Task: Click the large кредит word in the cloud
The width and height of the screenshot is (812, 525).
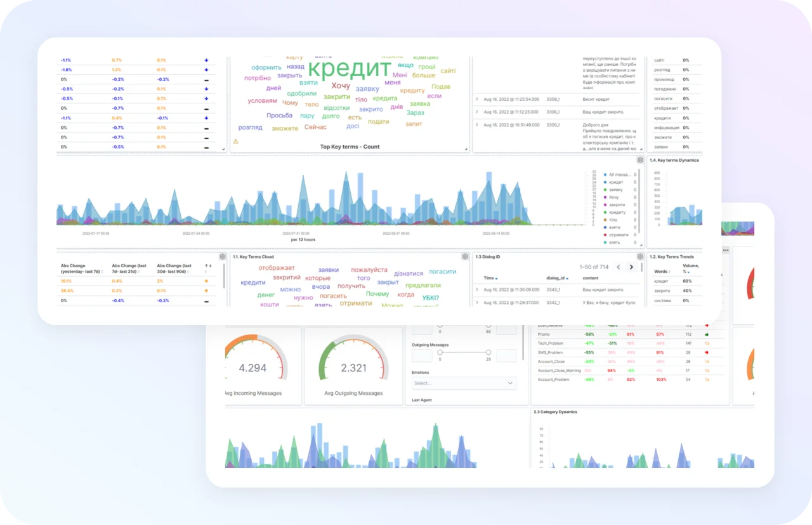Action: (349, 68)
